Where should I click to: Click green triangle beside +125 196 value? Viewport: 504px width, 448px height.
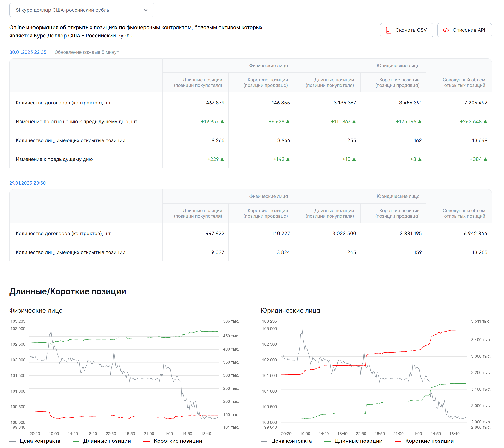coord(420,122)
